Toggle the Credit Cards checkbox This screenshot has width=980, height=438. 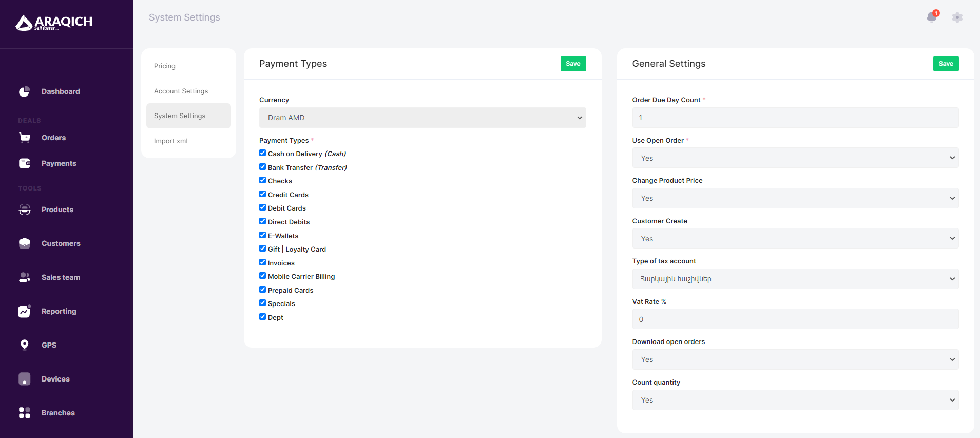[263, 194]
